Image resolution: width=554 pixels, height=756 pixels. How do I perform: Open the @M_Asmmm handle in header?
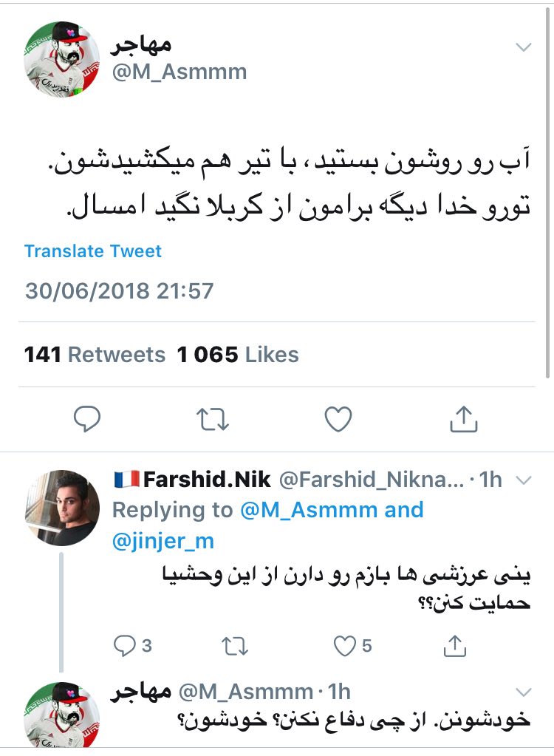pyautogui.click(x=179, y=72)
